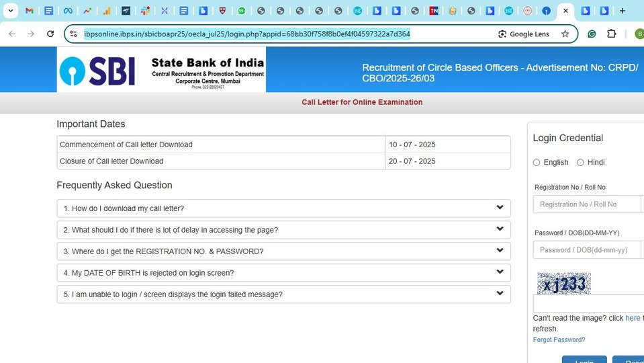This screenshot has height=363, width=644.
Task: Click the "Login Credential" heading
Action: (x=568, y=138)
